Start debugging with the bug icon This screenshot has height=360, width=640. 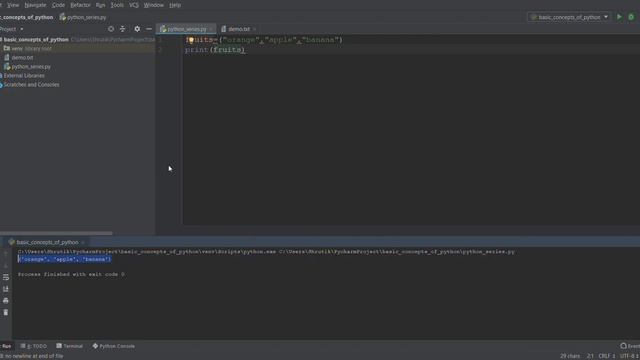click(631, 17)
